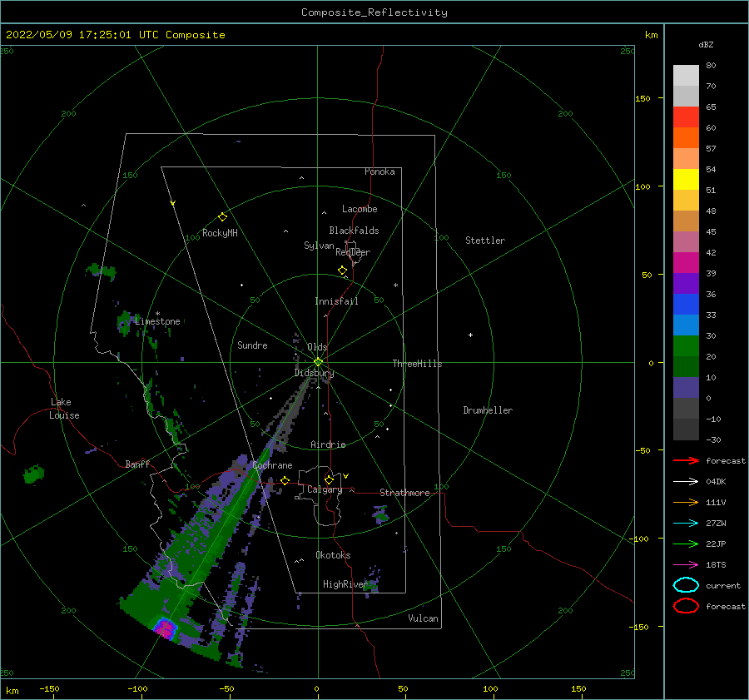This screenshot has height=700, width=749.
Task: Pick the red legend color swatch
Action: click(686, 117)
